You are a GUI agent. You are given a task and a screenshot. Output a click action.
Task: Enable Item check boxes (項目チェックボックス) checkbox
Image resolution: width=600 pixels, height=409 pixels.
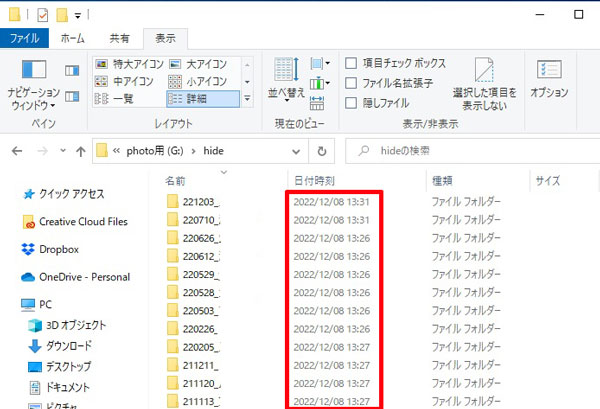click(351, 63)
